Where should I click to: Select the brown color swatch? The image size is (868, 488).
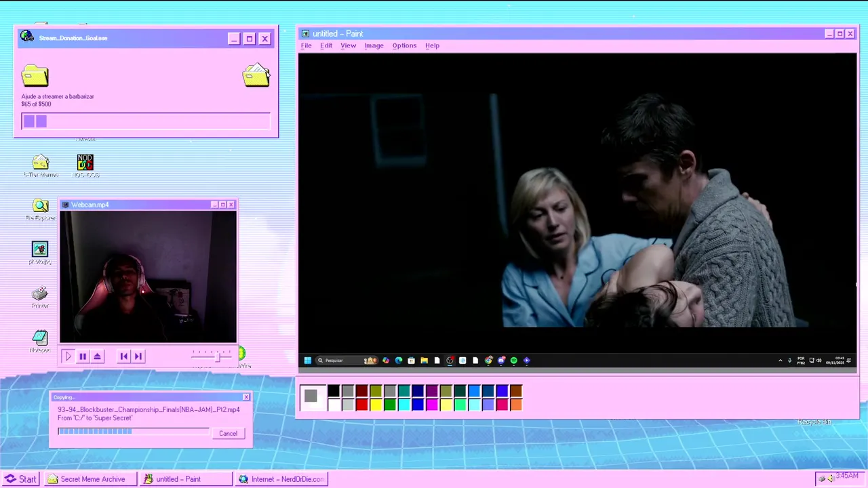[516, 391]
